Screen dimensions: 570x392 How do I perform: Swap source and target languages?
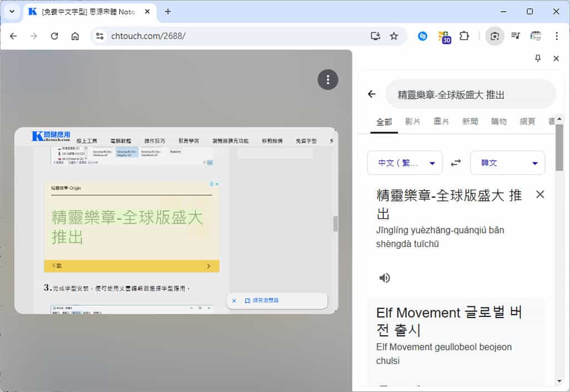(x=456, y=163)
